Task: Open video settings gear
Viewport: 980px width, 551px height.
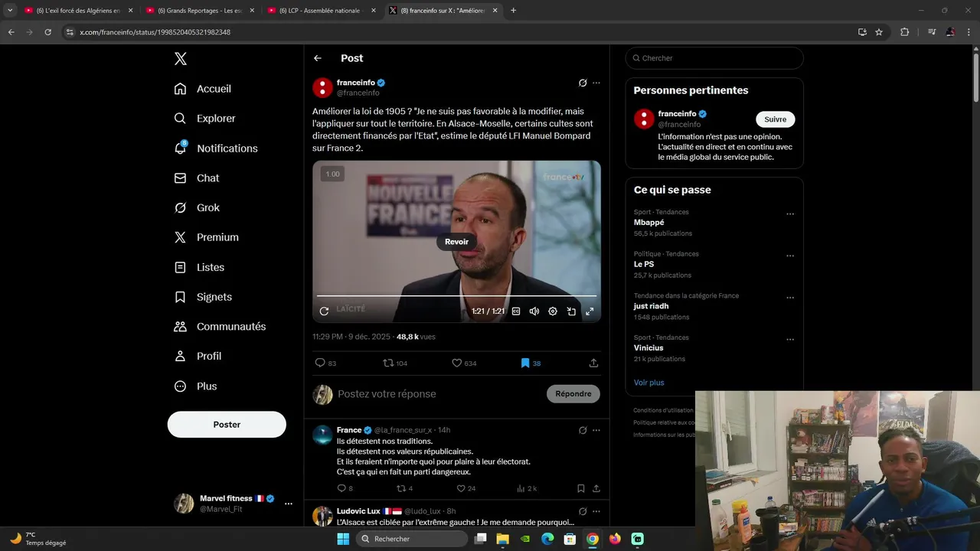Action: 553,311
